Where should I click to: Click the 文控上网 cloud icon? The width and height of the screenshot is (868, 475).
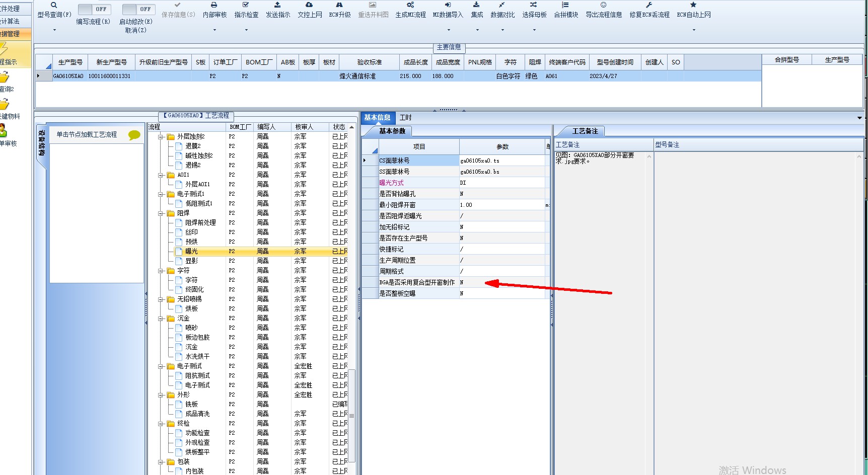pos(309,5)
